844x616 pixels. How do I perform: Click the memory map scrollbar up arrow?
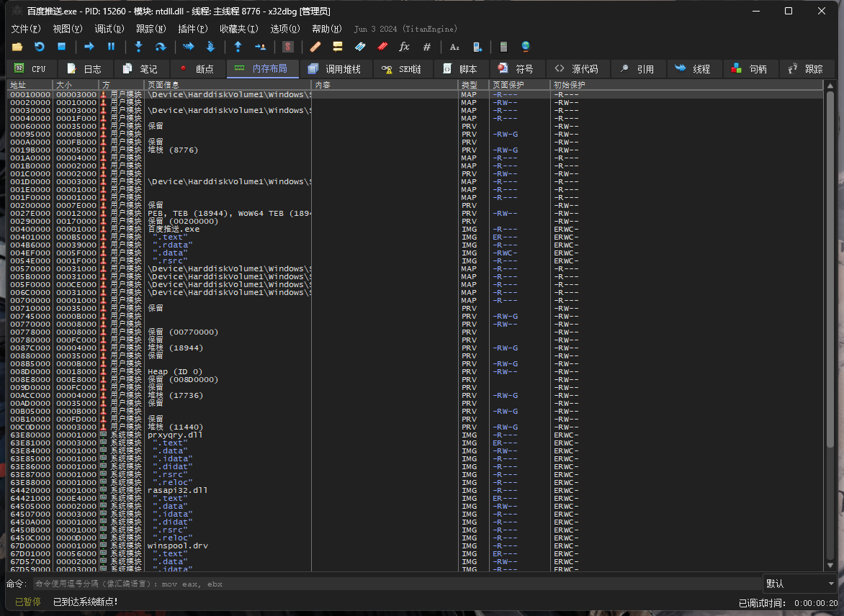tap(830, 86)
